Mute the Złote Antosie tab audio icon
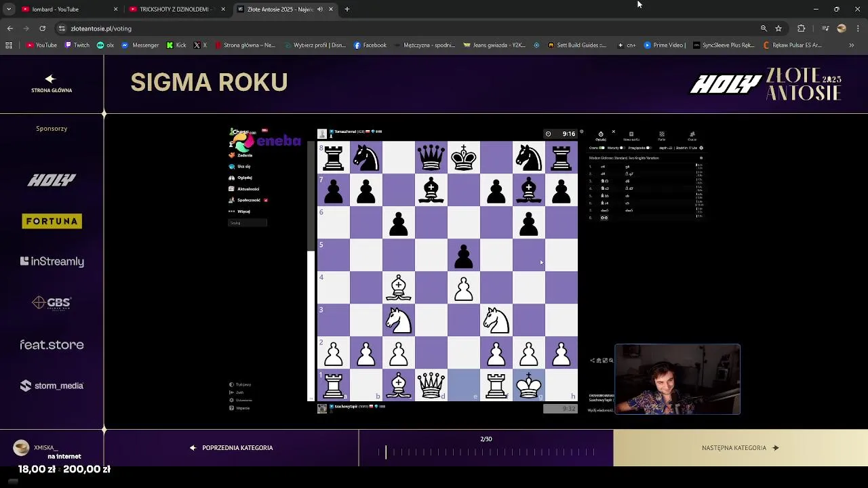Viewport: 868px width, 488px height. (321, 9)
